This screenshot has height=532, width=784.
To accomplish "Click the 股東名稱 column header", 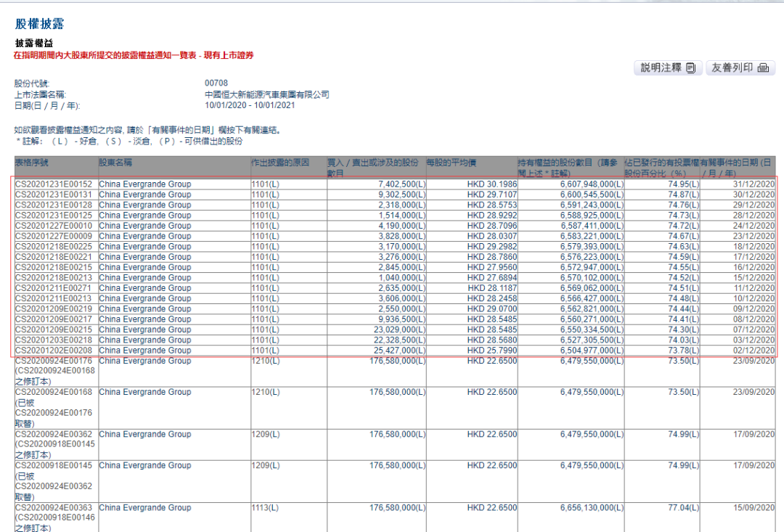I will pos(115,163).
